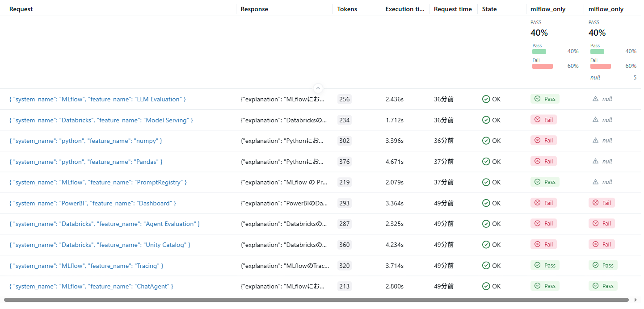Click the second Fail badge in Dashboard row
The image size is (644, 309).
pos(602,203)
